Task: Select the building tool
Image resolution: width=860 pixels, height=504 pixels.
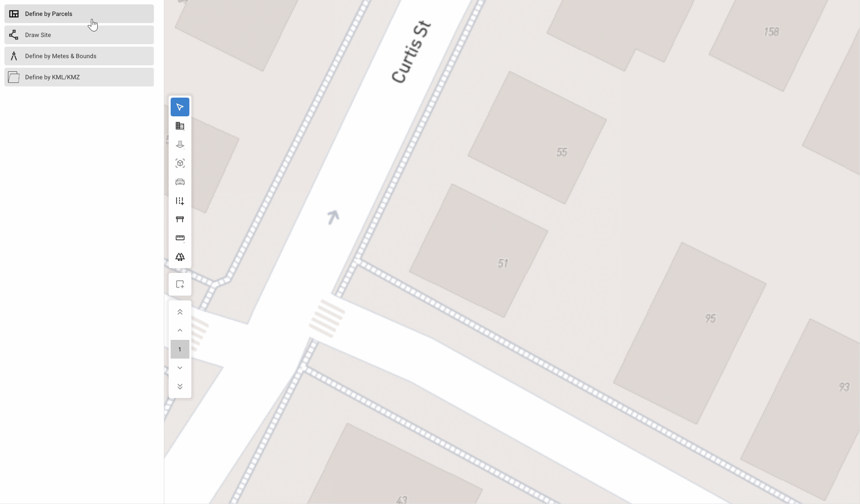Action: click(180, 126)
